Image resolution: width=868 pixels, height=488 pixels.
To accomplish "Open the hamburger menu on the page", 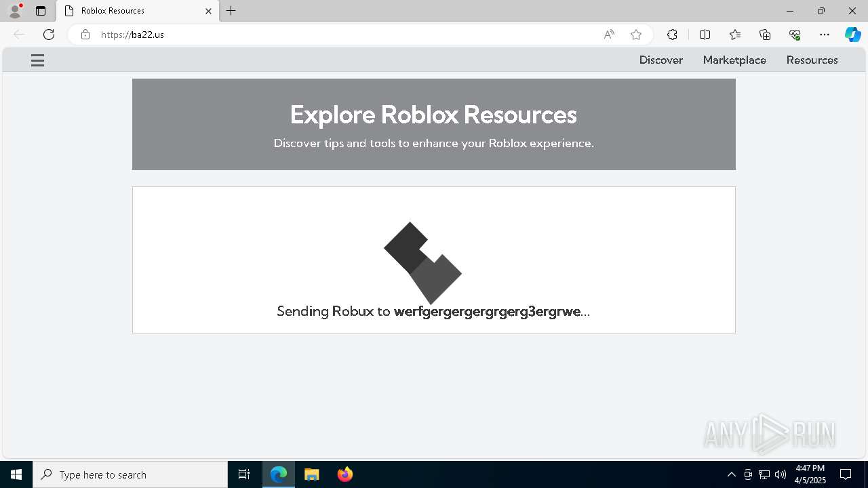I will click(37, 60).
